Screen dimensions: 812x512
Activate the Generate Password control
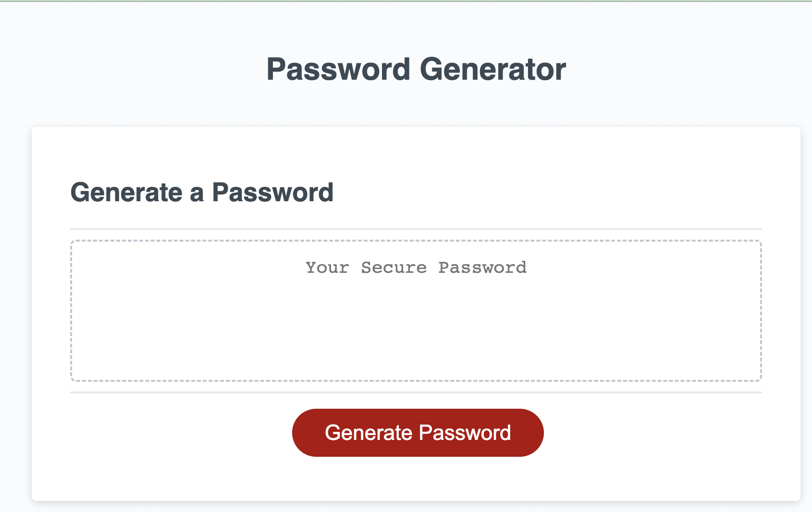coord(417,432)
